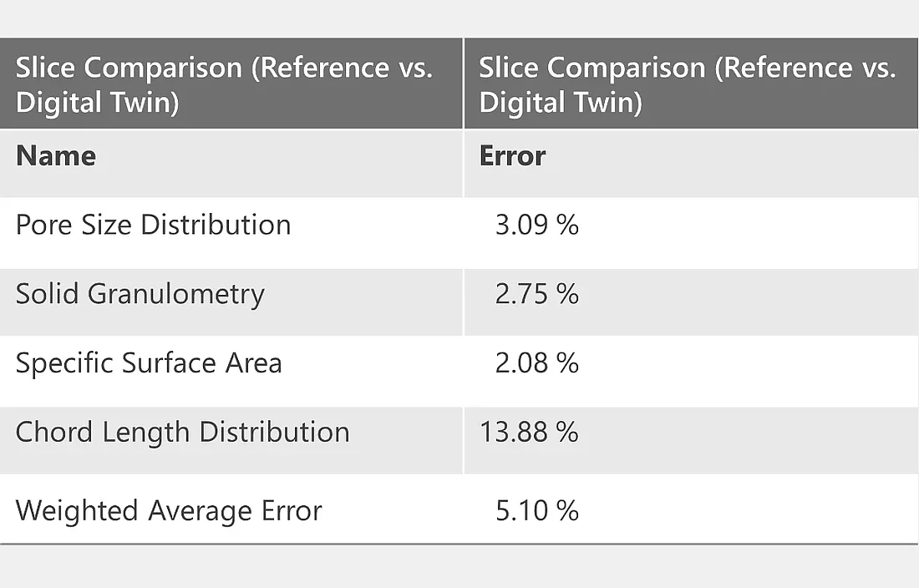The image size is (919, 588).
Task: Click the table's bottom border line
Action: coord(459,544)
